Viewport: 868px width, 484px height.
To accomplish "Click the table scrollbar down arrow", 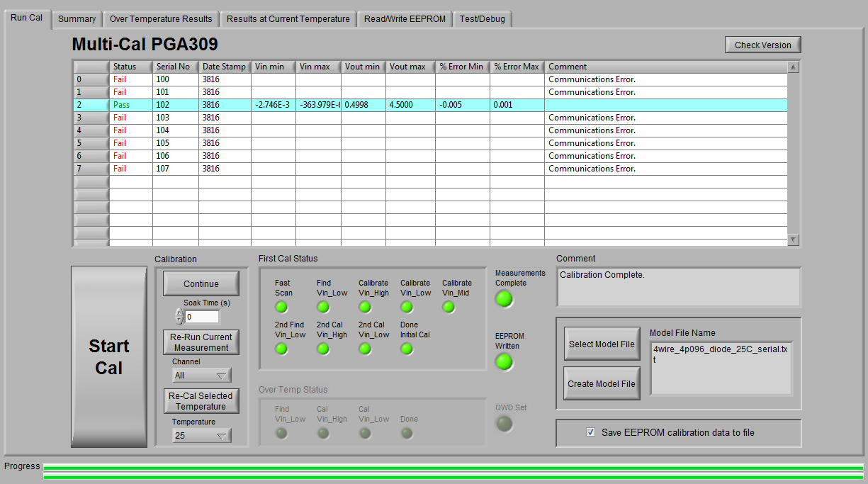I will pos(793,240).
